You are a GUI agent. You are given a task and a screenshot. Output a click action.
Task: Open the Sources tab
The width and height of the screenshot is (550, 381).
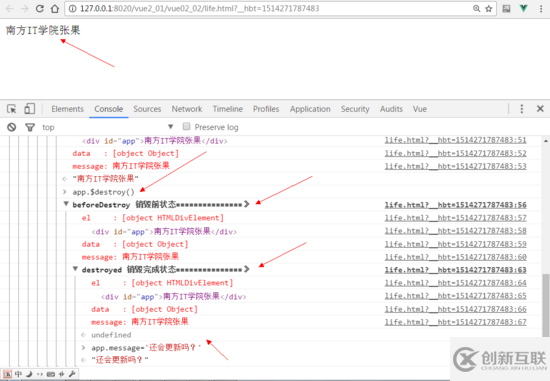point(147,109)
